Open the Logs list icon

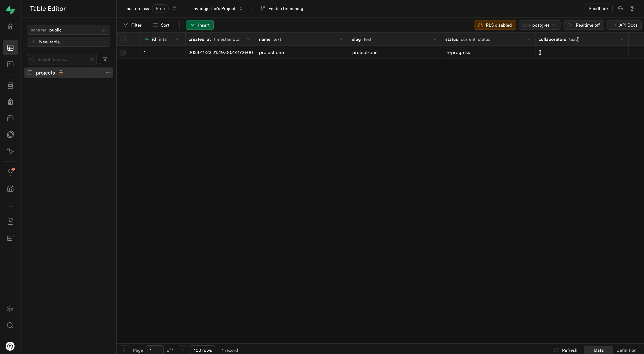10,205
